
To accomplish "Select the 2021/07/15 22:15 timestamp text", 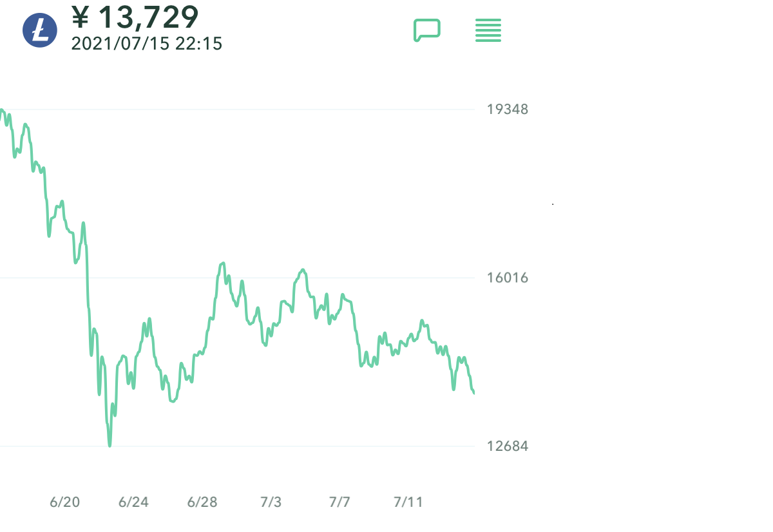I will [x=146, y=44].
